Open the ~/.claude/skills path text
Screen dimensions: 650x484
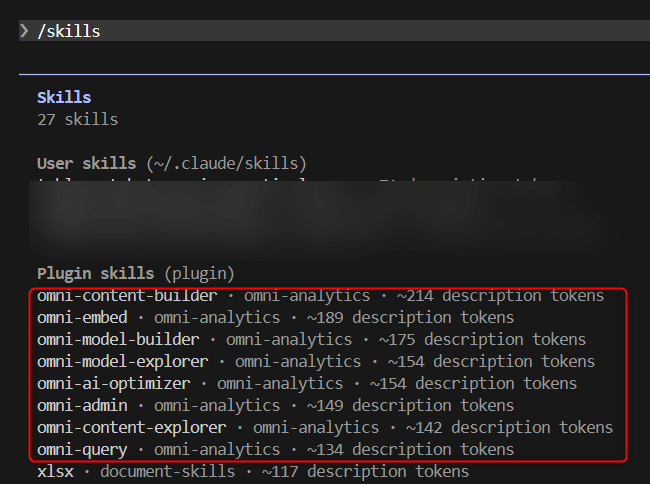click(x=226, y=163)
